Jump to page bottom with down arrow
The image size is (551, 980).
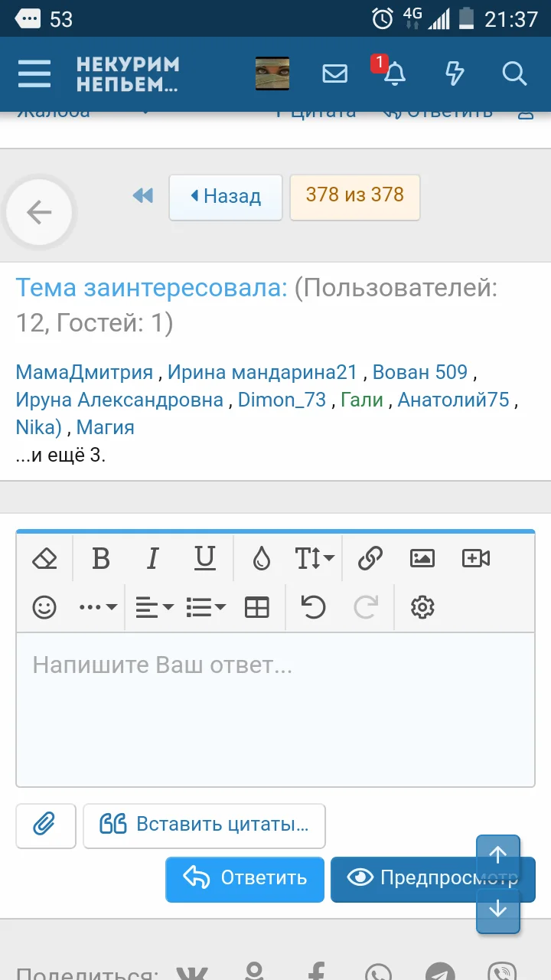click(498, 910)
